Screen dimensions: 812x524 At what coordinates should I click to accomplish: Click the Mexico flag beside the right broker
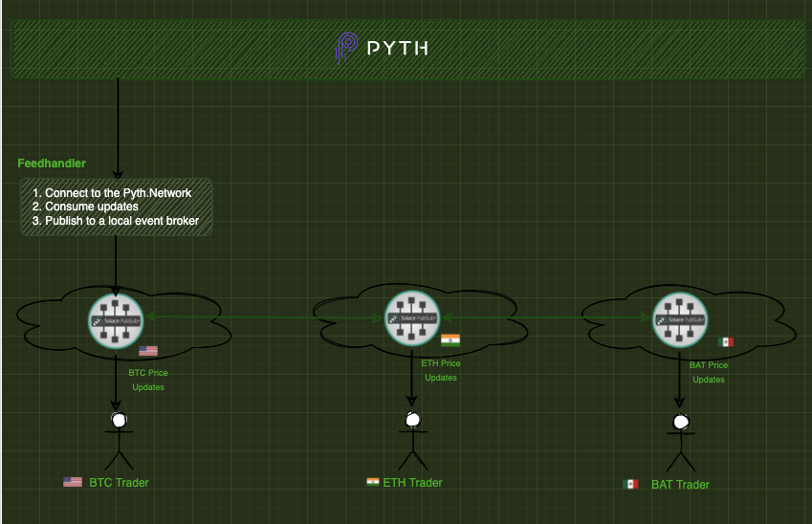pos(726,341)
